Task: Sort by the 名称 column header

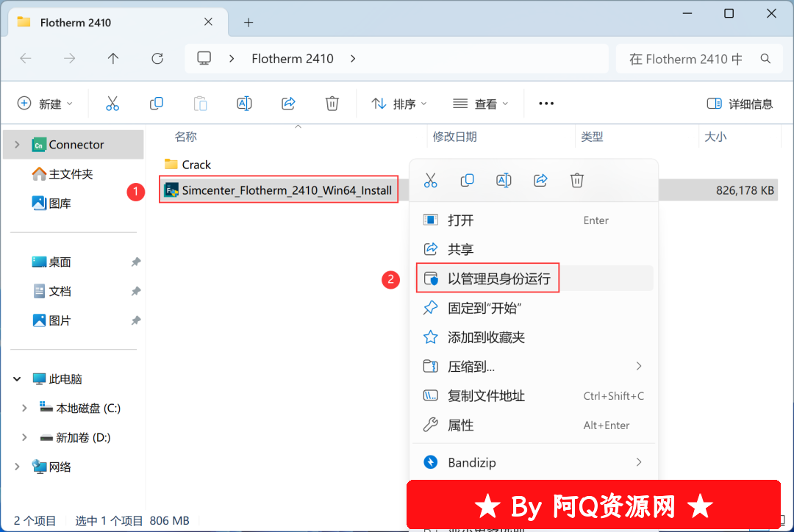Action: 186,137
